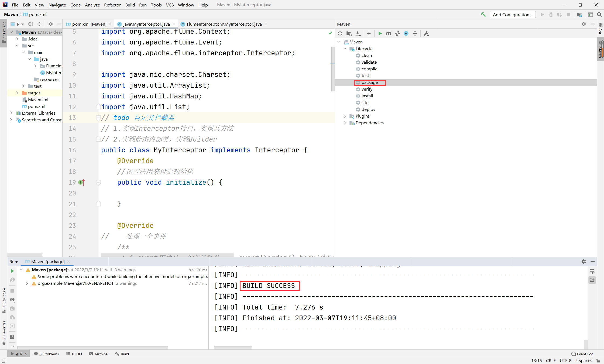Toggle soft-wrap in Run console

point(592,271)
